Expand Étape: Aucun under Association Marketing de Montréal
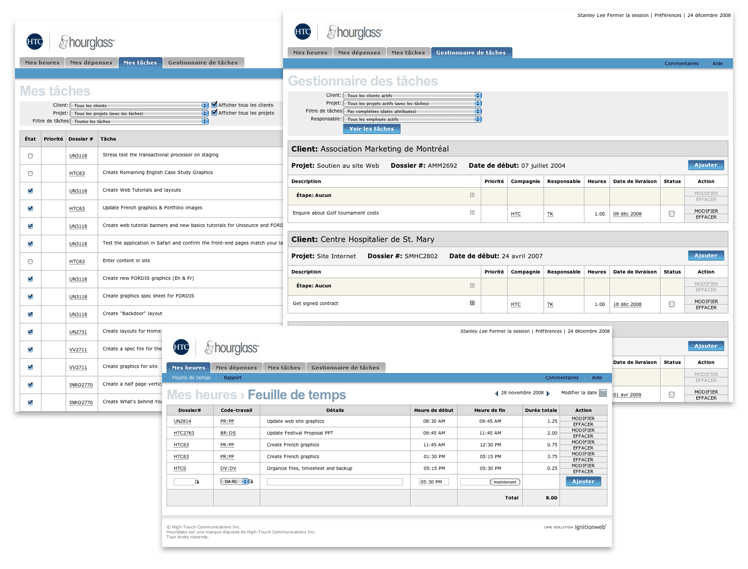The image size is (748, 569). [472, 195]
